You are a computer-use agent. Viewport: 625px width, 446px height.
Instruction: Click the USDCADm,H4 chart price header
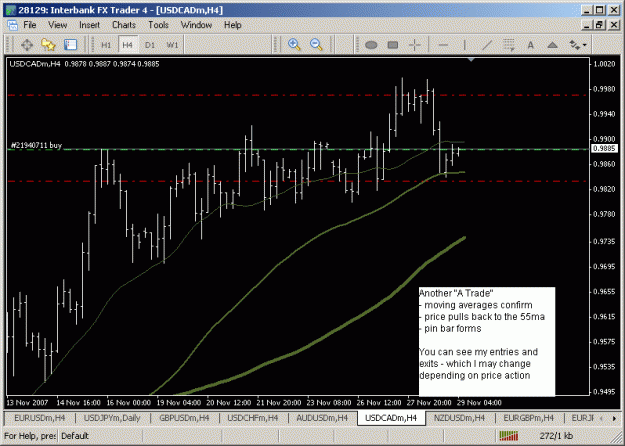tap(84, 64)
